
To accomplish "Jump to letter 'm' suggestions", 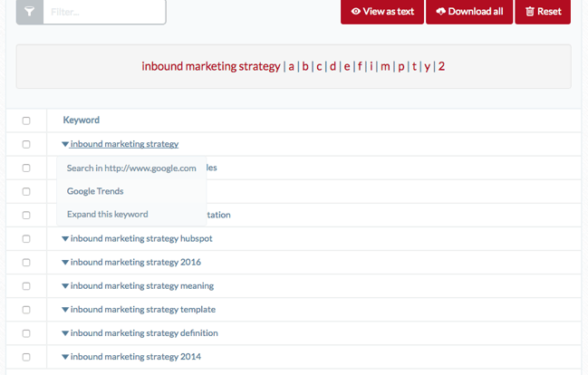I will (385, 66).
